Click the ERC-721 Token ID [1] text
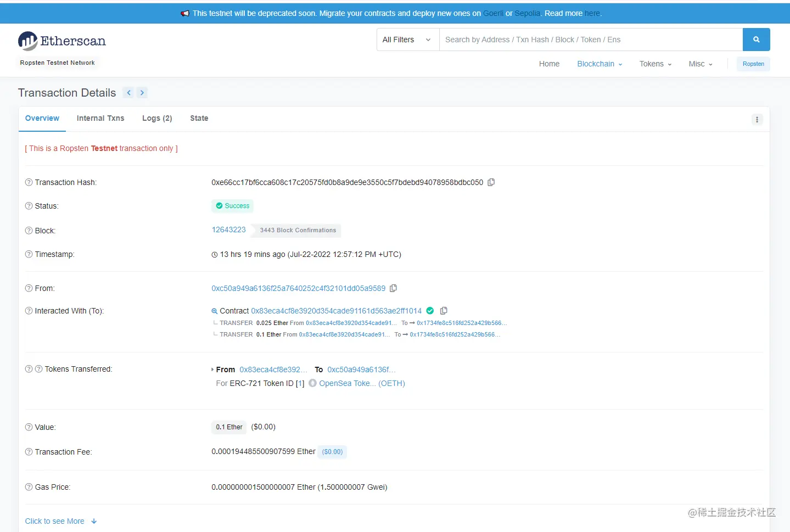The image size is (790, 532). point(267,383)
